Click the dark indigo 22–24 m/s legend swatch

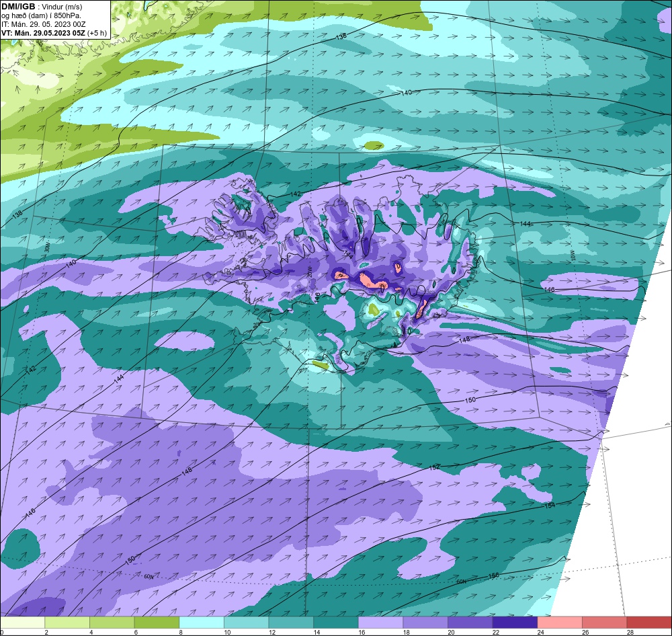pos(515,623)
